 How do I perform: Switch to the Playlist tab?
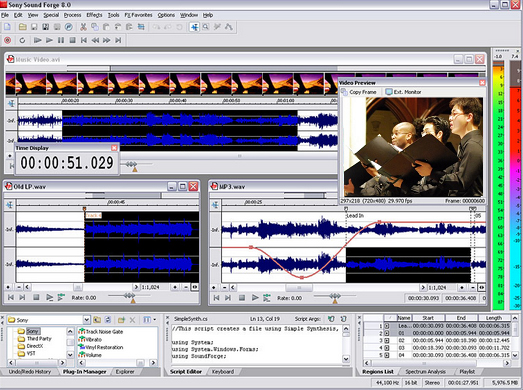point(467,372)
